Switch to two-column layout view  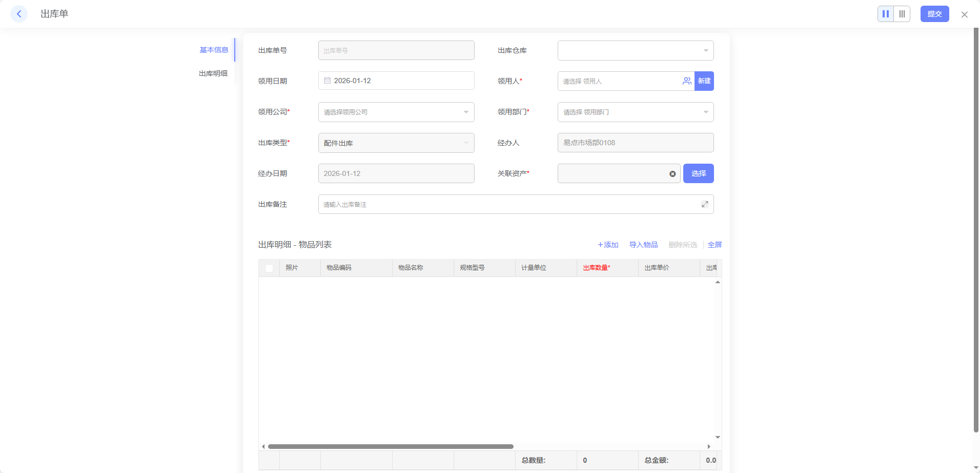[886, 14]
